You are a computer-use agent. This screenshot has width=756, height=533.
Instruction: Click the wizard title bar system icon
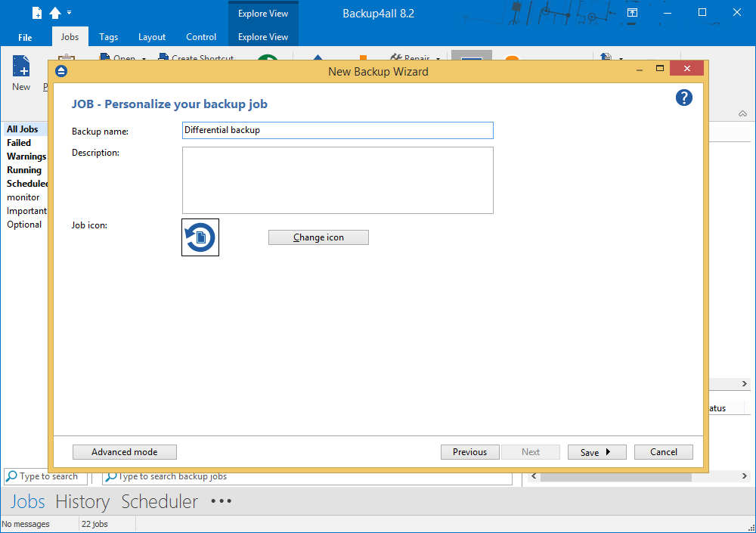62,71
